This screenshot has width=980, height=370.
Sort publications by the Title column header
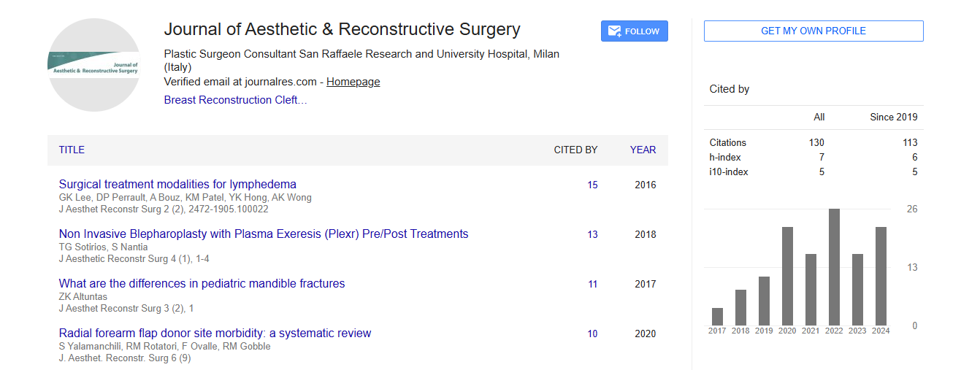click(x=72, y=150)
